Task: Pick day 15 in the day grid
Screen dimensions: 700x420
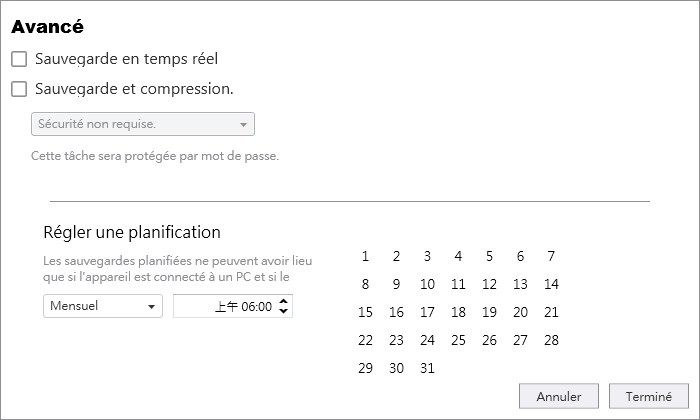Action: [365, 312]
